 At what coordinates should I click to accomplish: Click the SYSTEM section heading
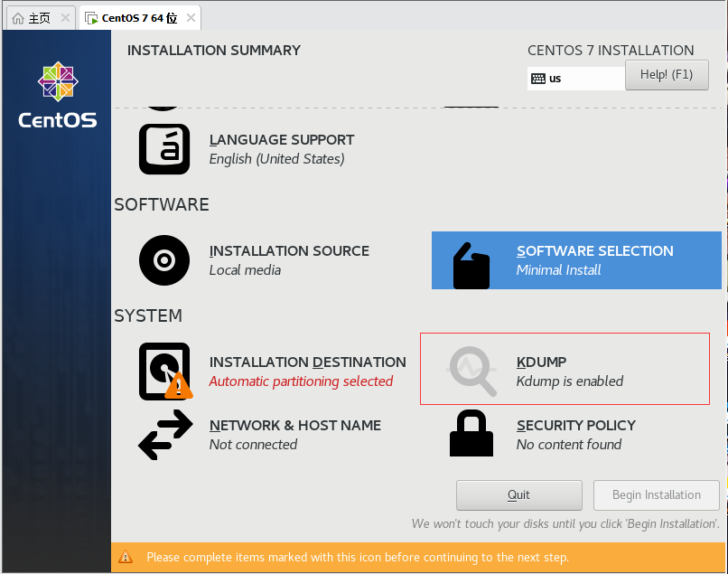point(148,316)
